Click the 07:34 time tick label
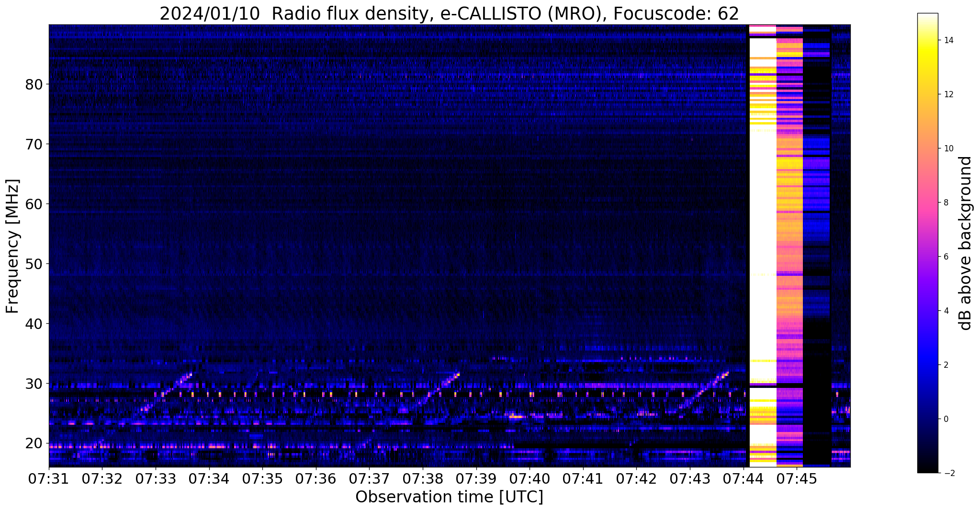Viewport: 980px width, 511px height. [209, 479]
